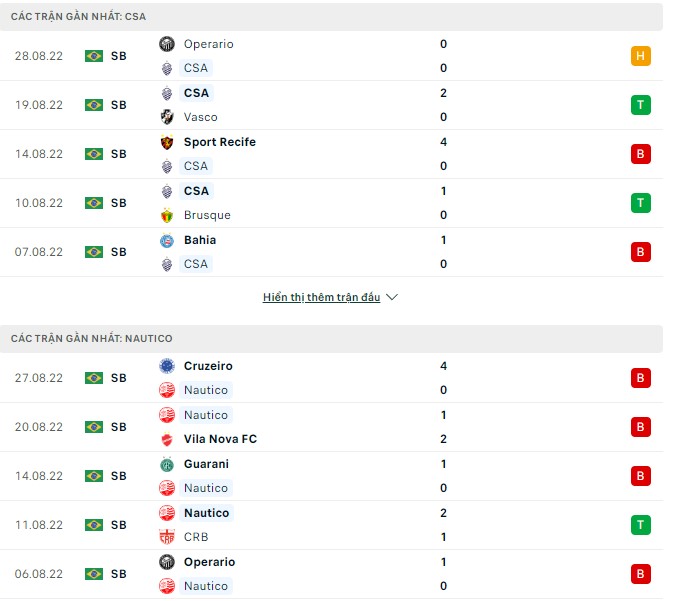Click the Cruzeiro club crest icon

pyautogui.click(x=167, y=366)
